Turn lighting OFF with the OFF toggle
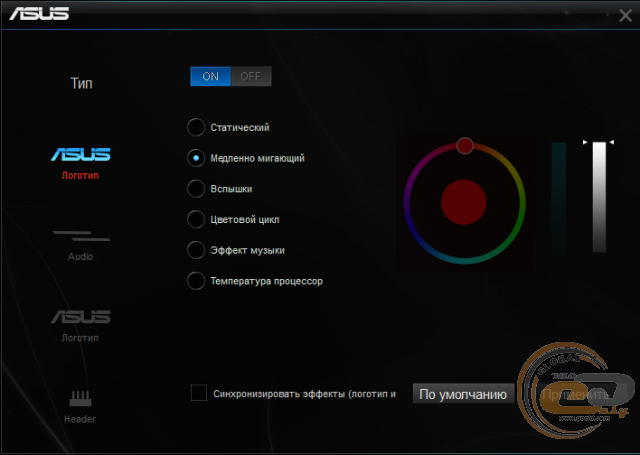The height and width of the screenshot is (455, 640). [x=251, y=76]
